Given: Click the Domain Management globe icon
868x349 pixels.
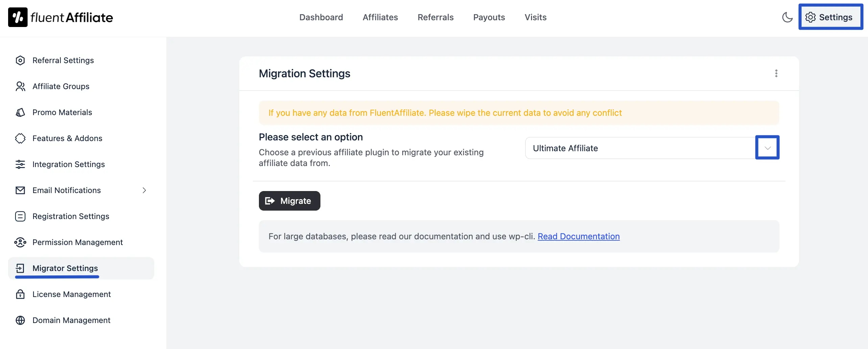Looking at the screenshot, I should 20,320.
